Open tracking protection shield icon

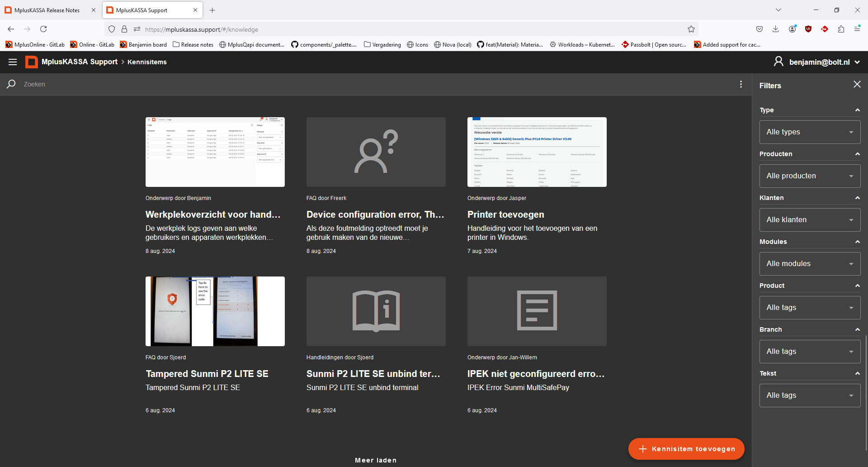(x=112, y=29)
